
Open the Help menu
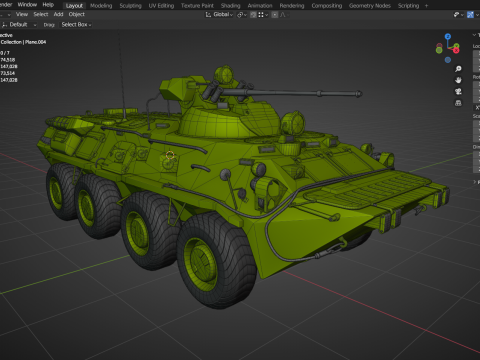48,5
